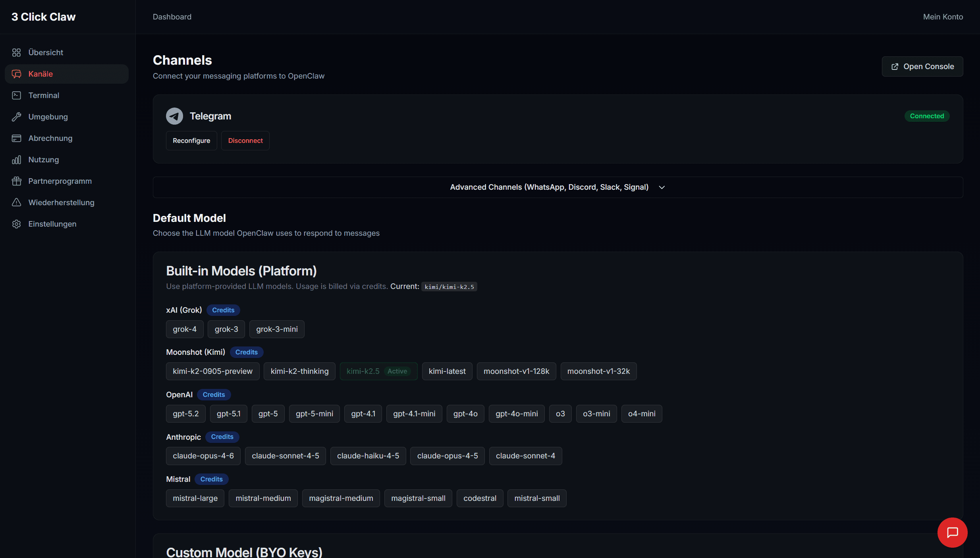980x558 pixels.
Task: Open Mein Konto in top bar
Action: tap(943, 17)
